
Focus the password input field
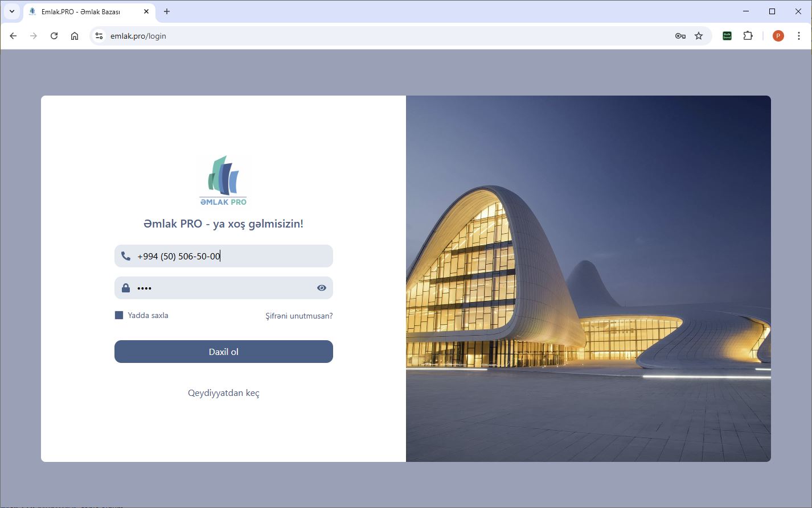(222, 288)
